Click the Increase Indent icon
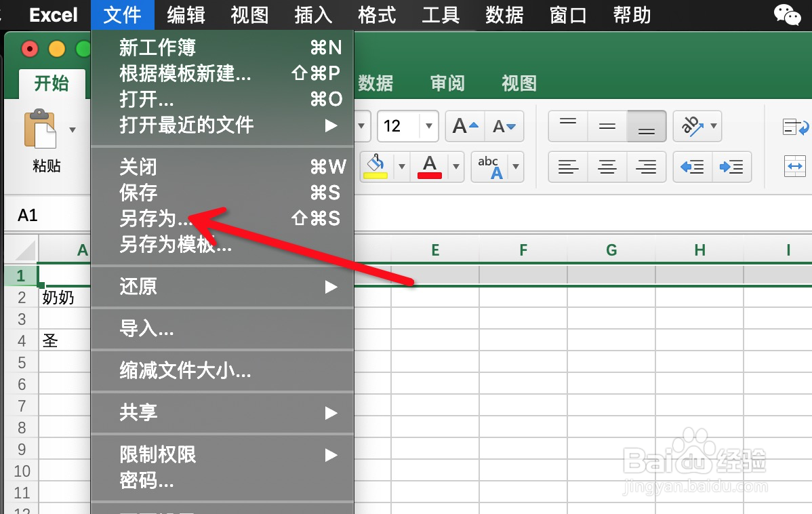812x514 pixels. tap(732, 167)
